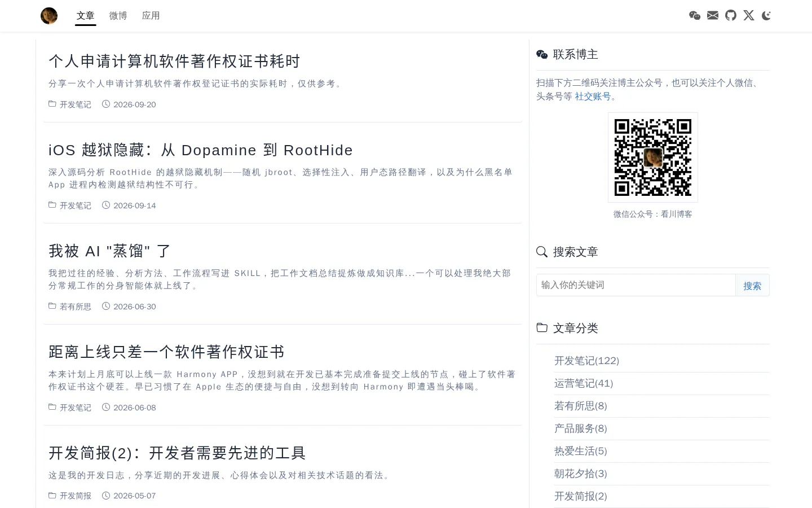
Task: Click the WeChat QR code image
Action: [653, 157]
